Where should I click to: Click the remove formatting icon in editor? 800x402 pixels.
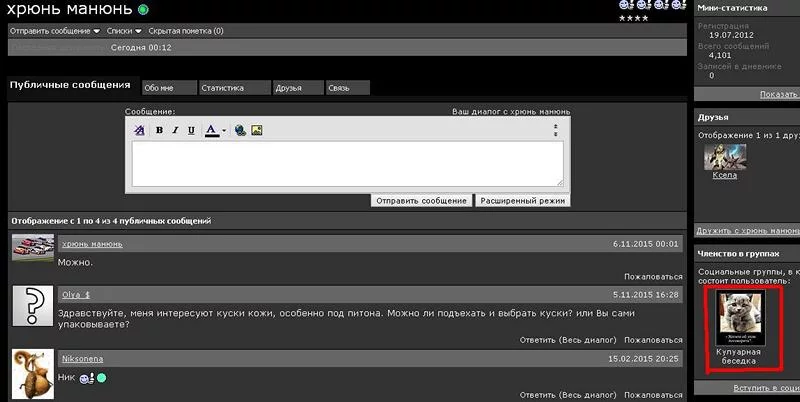point(139,130)
